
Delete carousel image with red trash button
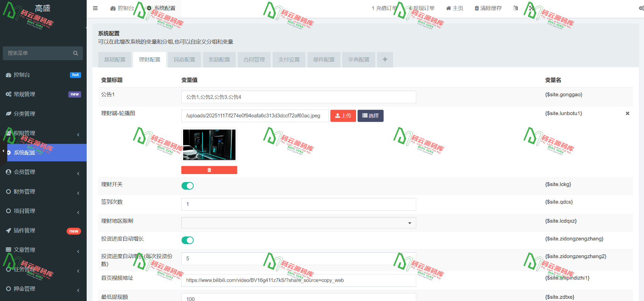(209, 170)
